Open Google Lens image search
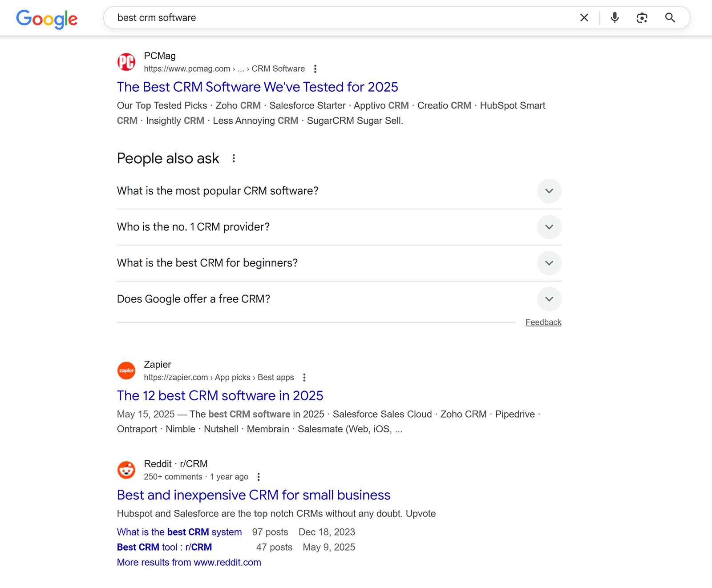This screenshot has height=588, width=712. (x=642, y=18)
